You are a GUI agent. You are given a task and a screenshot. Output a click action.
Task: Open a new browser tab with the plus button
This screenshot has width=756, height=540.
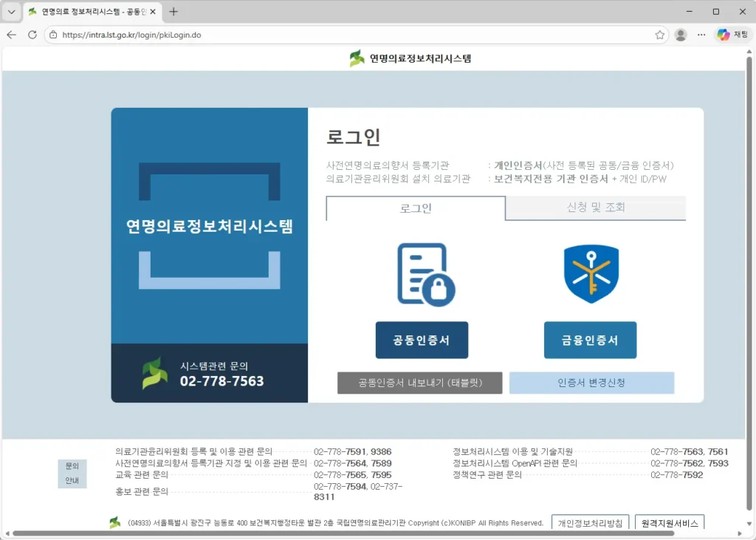pyautogui.click(x=173, y=11)
